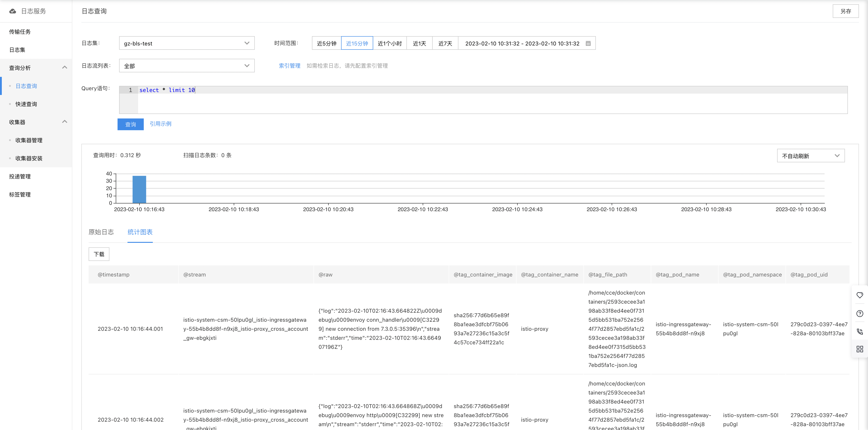Click the 查询 button

pos(130,124)
